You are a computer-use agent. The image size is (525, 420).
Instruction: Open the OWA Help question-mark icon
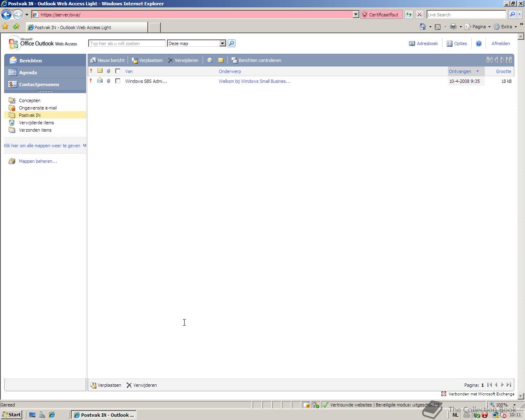point(479,43)
